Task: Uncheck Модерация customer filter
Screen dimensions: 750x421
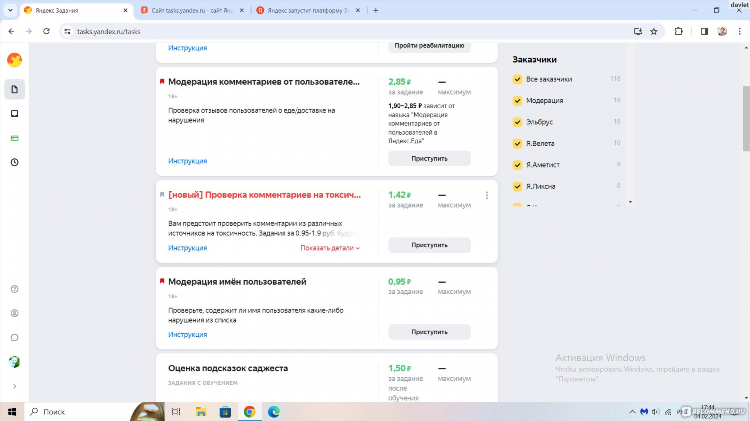Action: coord(517,101)
